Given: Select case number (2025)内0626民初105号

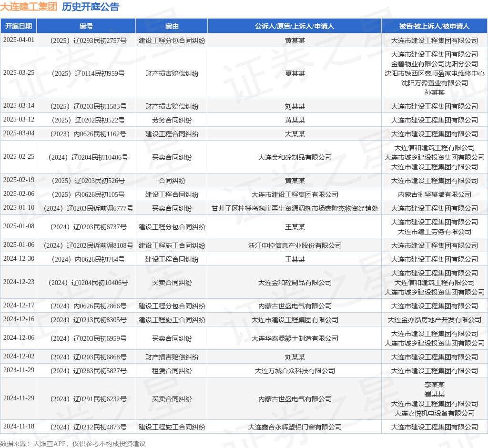Looking at the screenshot, I should click(88, 194).
